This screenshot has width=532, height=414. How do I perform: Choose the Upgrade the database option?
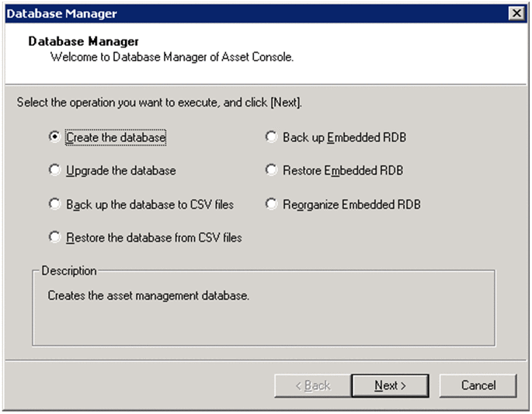(x=120, y=170)
